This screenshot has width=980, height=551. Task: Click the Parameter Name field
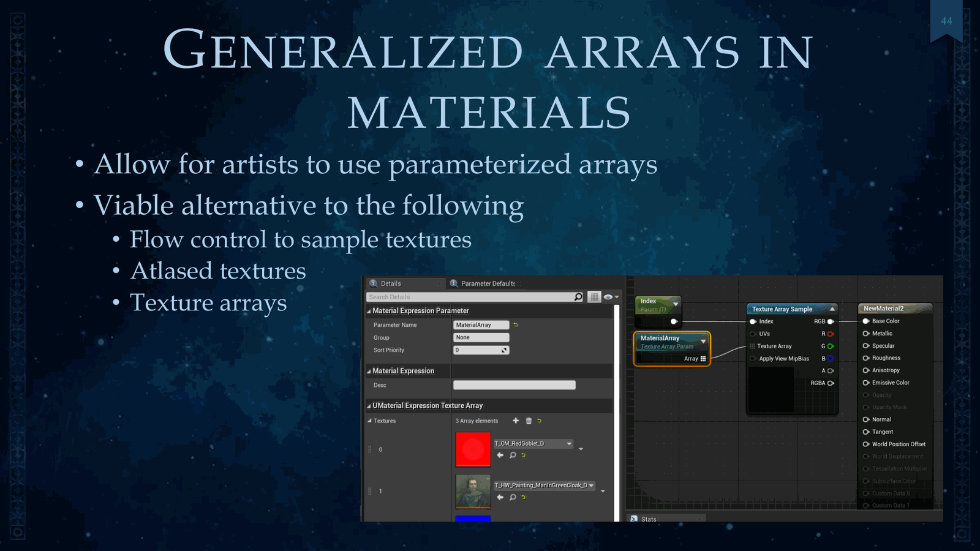(x=481, y=325)
